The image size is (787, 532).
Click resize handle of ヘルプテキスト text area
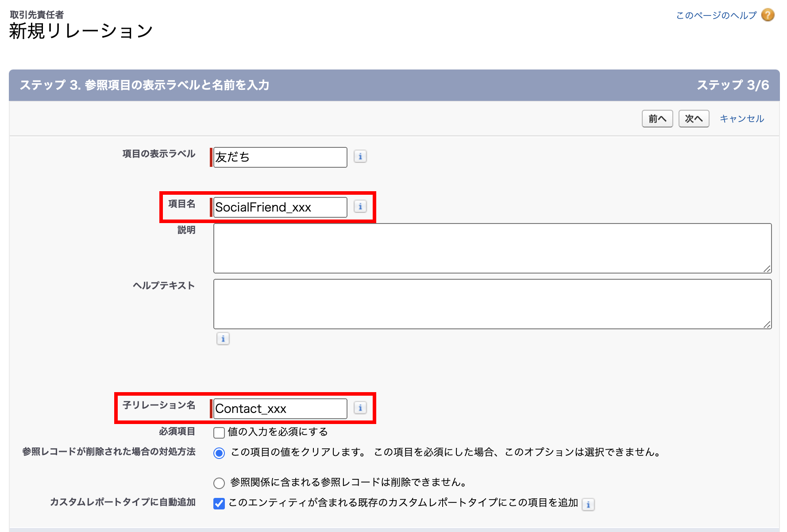pos(767,324)
